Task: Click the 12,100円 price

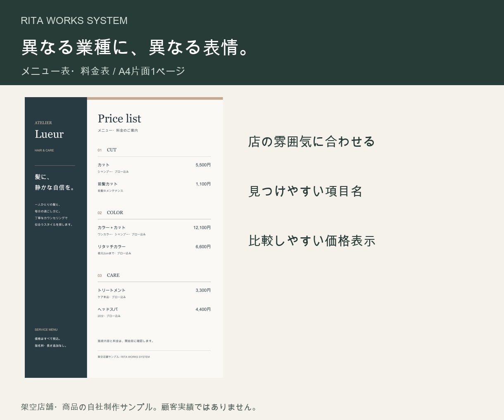Action: [202, 227]
